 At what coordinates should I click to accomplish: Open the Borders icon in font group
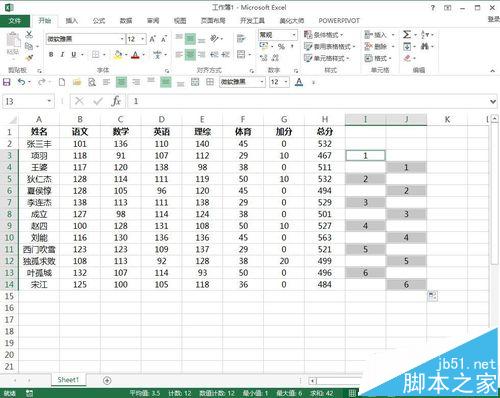point(96,54)
